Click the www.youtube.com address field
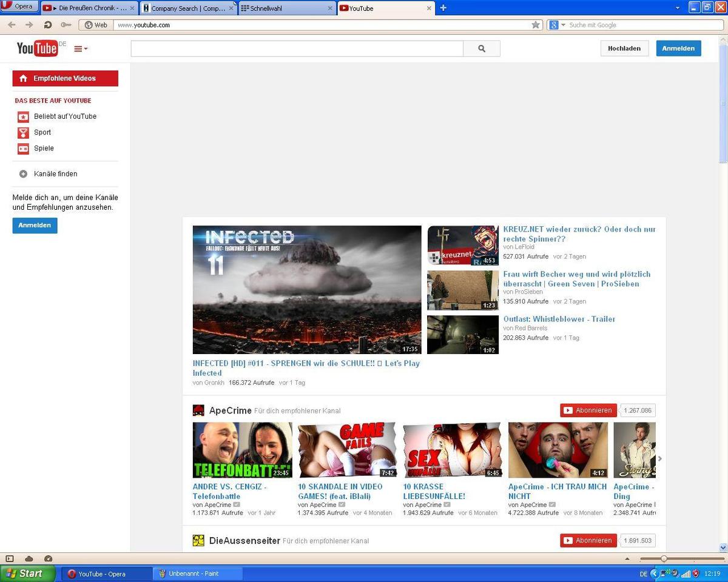The image size is (728, 582). [x=322, y=25]
